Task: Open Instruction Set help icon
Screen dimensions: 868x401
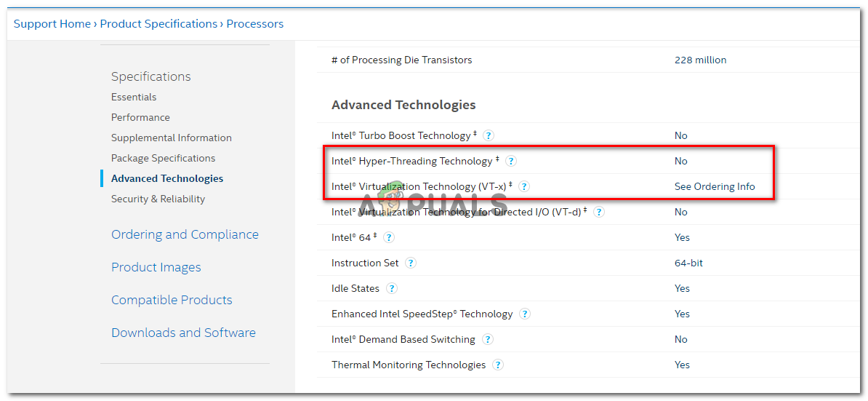Action: 411,263
